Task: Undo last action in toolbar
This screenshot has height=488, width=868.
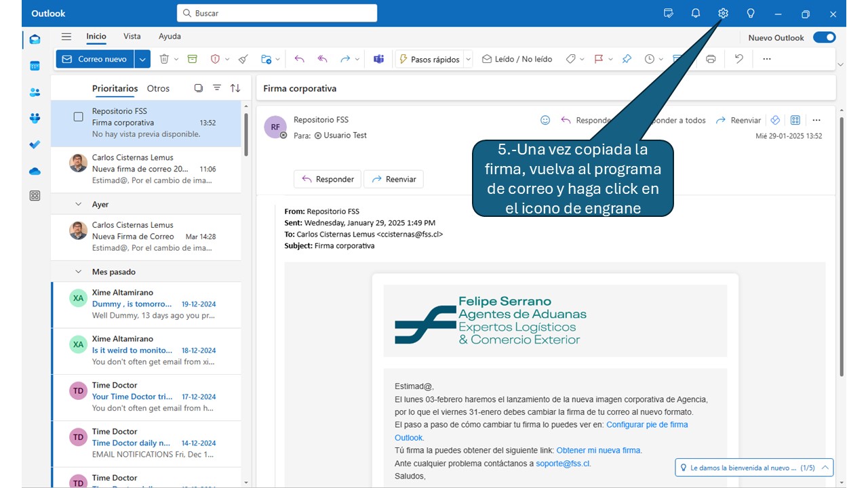Action: tap(739, 59)
